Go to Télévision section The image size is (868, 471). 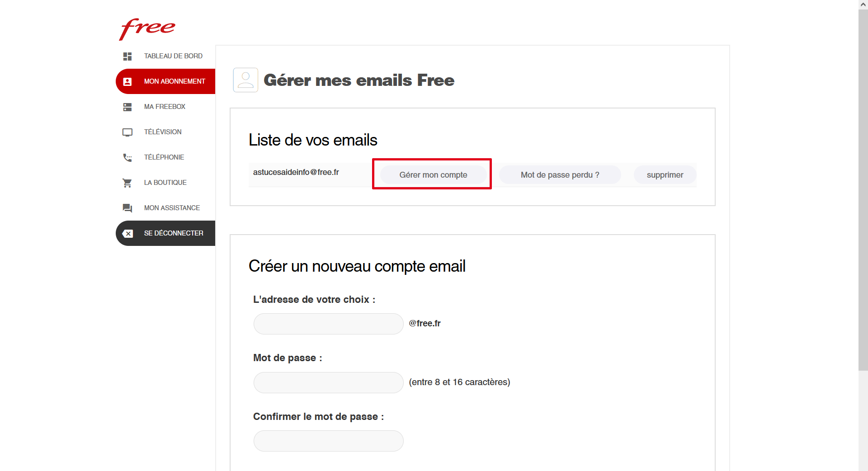tap(165, 132)
